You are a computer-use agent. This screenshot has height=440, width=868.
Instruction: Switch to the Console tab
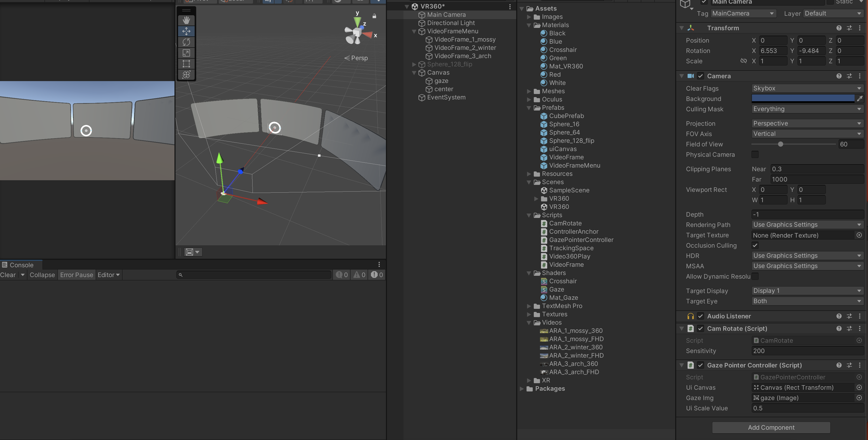pos(21,265)
